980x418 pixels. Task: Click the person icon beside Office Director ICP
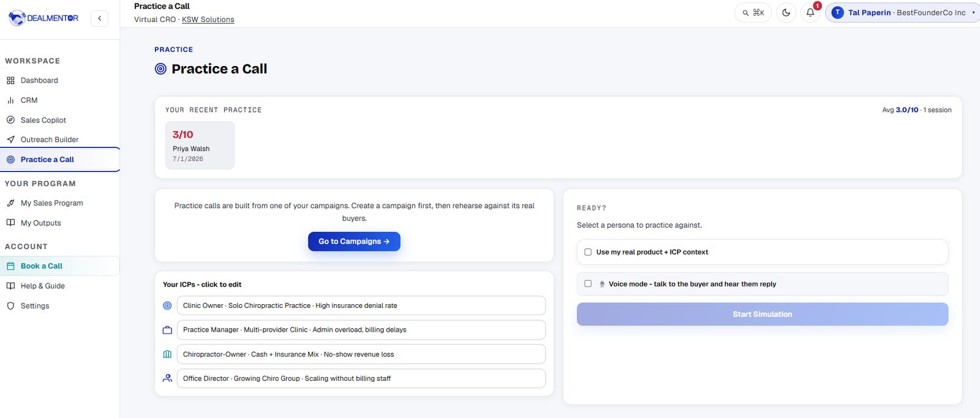(x=167, y=378)
